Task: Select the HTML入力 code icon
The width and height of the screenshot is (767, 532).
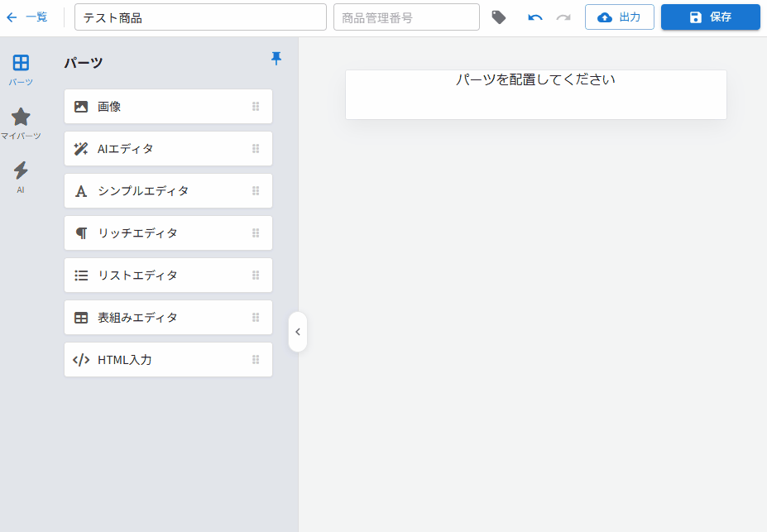Action: (x=80, y=359)
